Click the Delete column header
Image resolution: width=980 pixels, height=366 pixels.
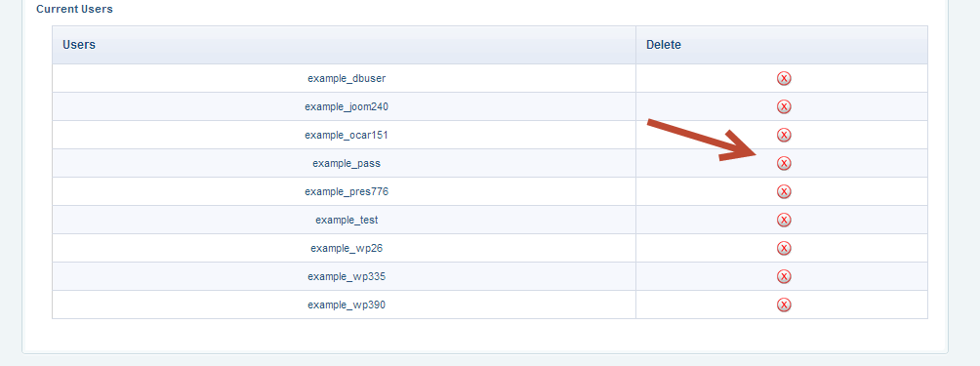(x=663, y=45)
